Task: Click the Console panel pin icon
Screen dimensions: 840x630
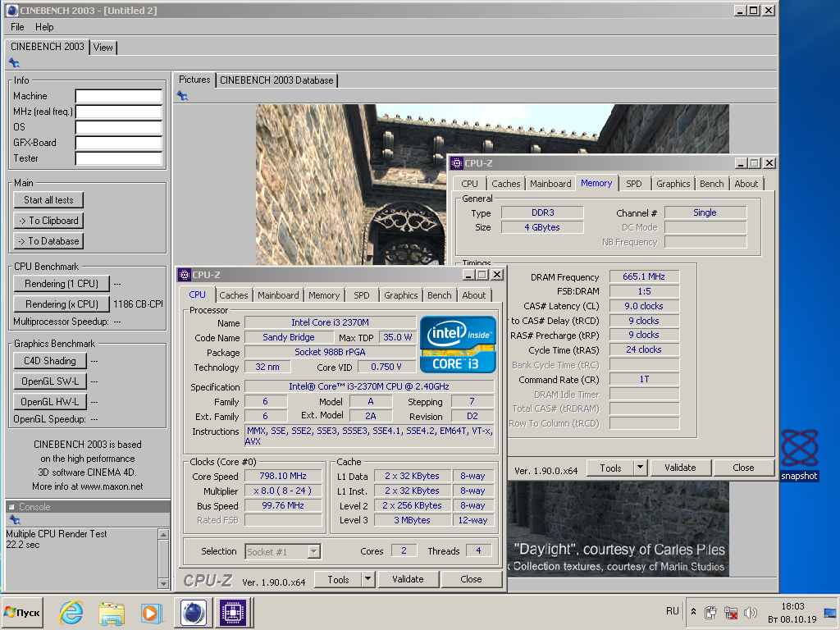Action: pos(15,519)
